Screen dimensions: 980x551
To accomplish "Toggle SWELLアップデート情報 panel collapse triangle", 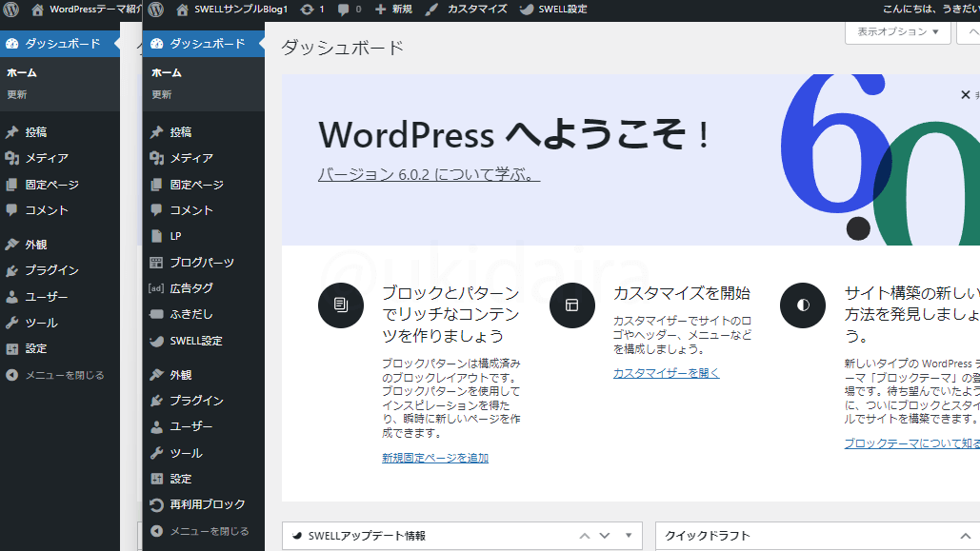I will 629,536.
